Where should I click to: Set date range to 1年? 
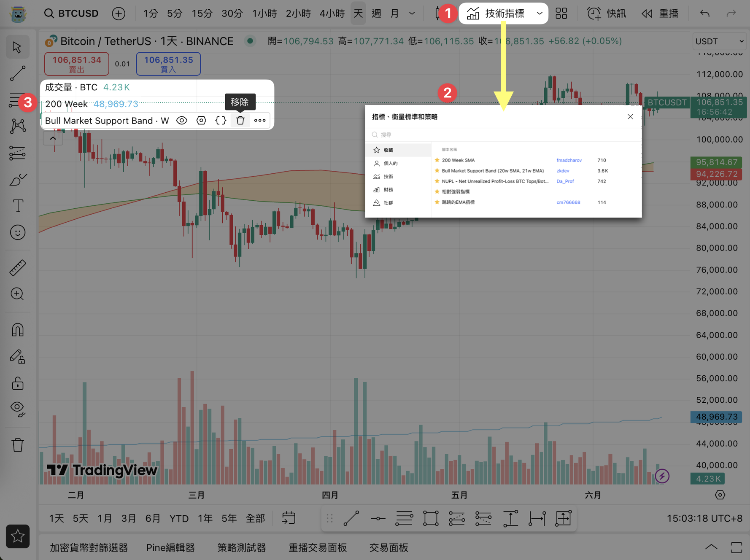[205, 518]
